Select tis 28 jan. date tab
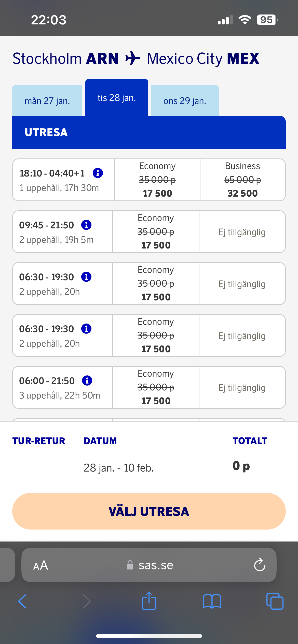The height and width of the screenshot is (644, 298). [x=117, y=98]
